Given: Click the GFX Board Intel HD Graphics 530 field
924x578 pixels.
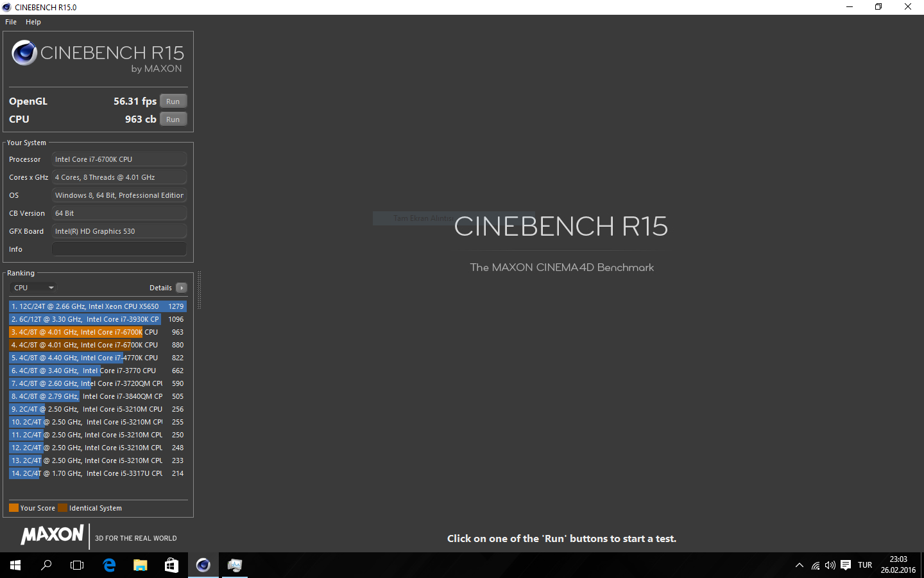Looking at the screenshot, I should [x=119, y=231].
